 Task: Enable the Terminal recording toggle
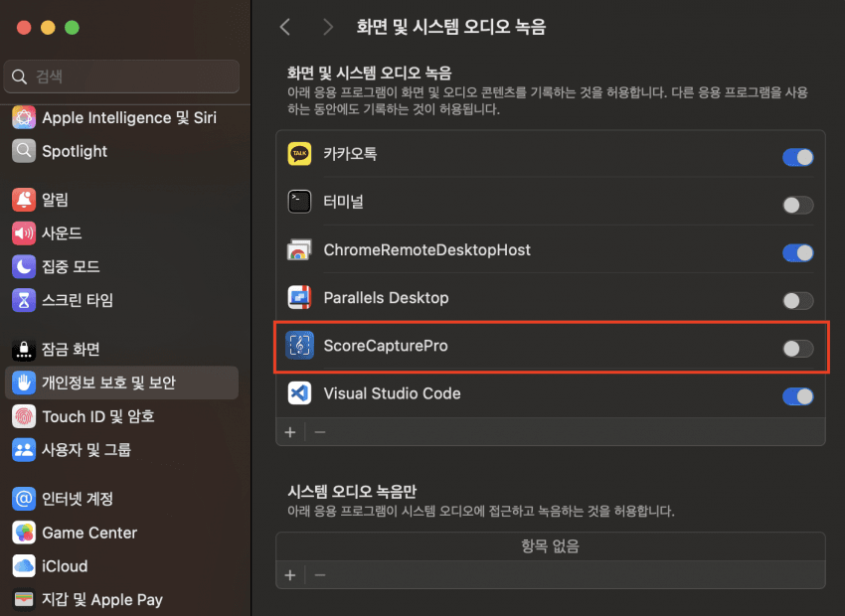[x=797, y=205]
